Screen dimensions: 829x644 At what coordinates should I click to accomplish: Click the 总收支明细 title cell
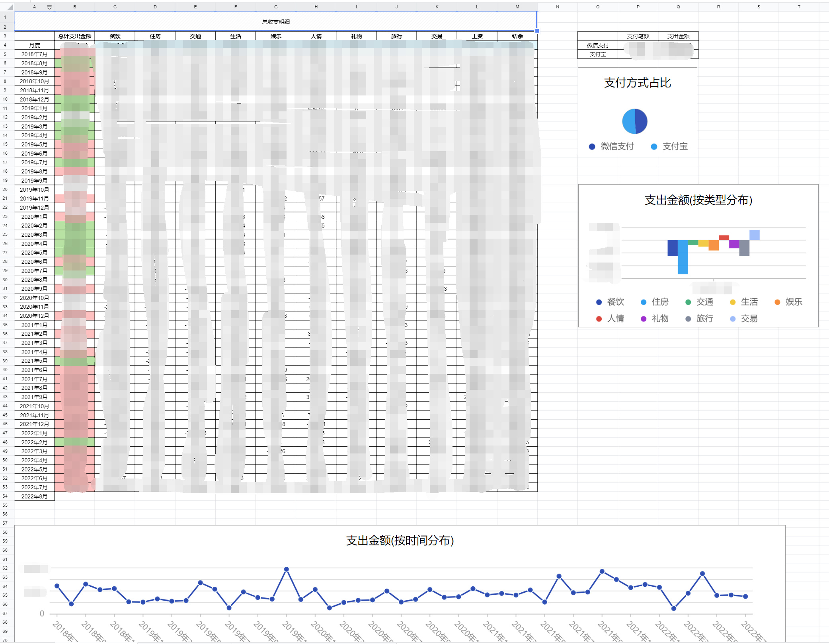[x=276, y=21]
